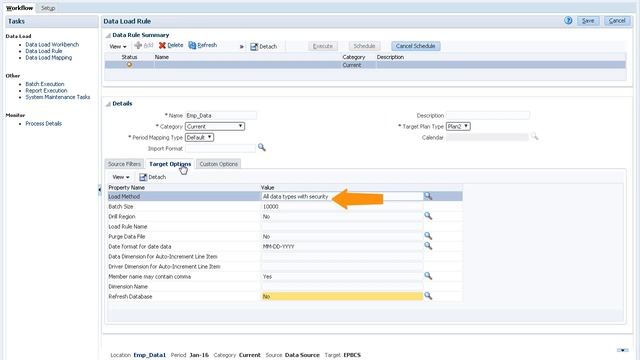The height and width of the screenshot is (360, 640).
Task: Open Batch Execution link
Action: (45, 84)
